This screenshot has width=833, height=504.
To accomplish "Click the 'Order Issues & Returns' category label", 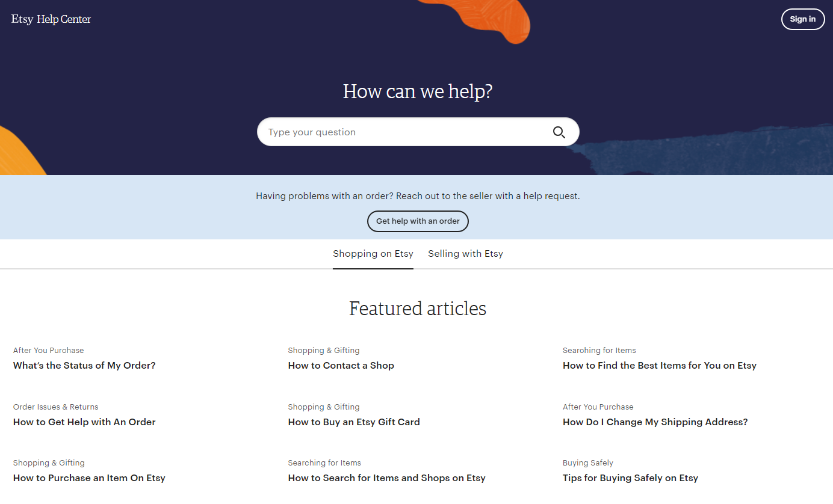I will tap(55, 407).
